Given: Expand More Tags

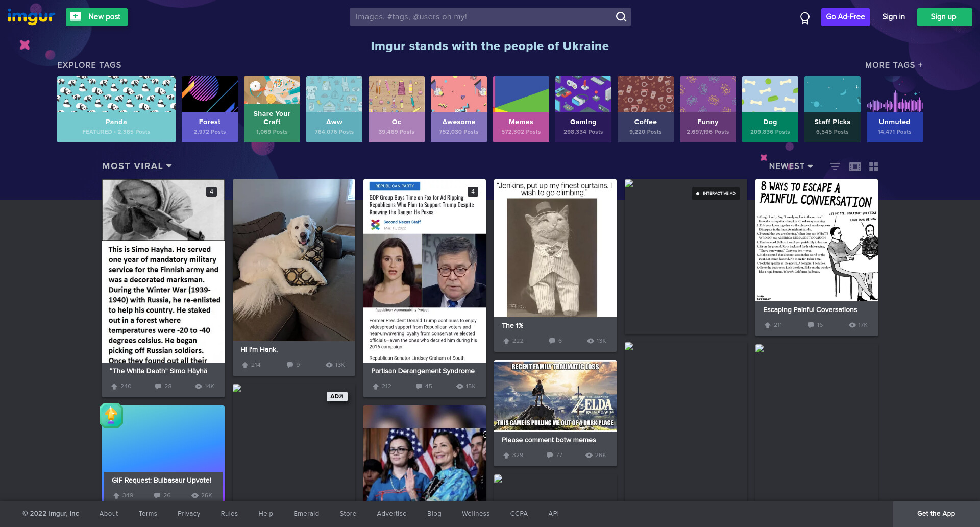Looking at the screenshot, I should [x=893, y=65].
